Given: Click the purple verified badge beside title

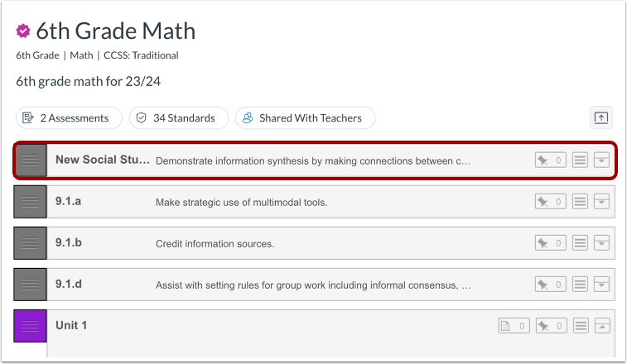Looking at the screenshot, I should click(23, 31).
